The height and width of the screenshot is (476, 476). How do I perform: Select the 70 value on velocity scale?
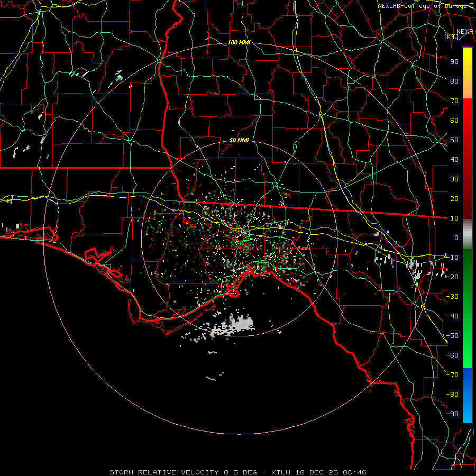click(454, 101)
